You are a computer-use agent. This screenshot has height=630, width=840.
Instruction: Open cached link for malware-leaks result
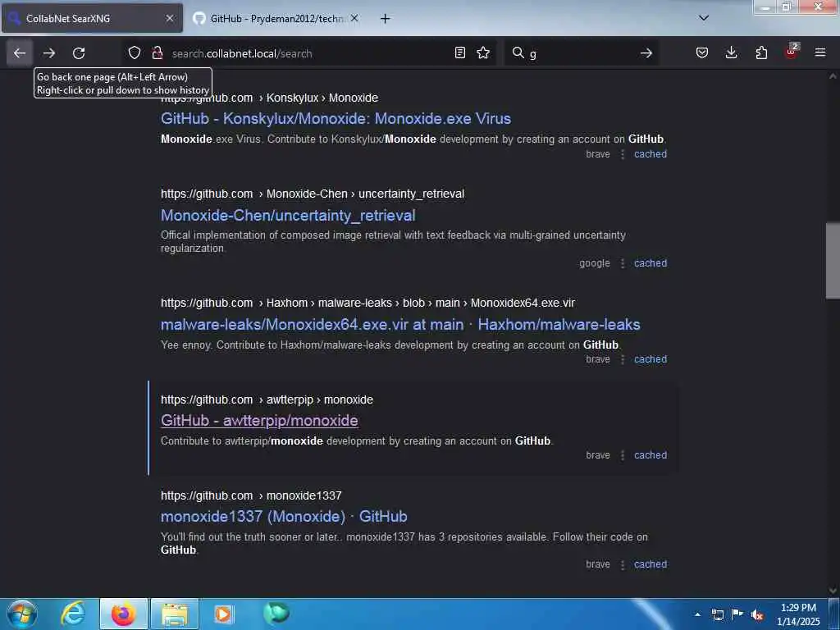click(651, 359)
